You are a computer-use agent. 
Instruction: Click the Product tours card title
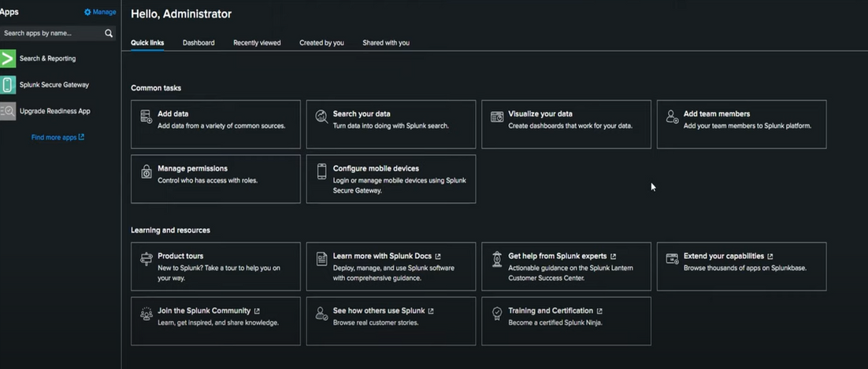pyautogui.click(x=180, y=256)
